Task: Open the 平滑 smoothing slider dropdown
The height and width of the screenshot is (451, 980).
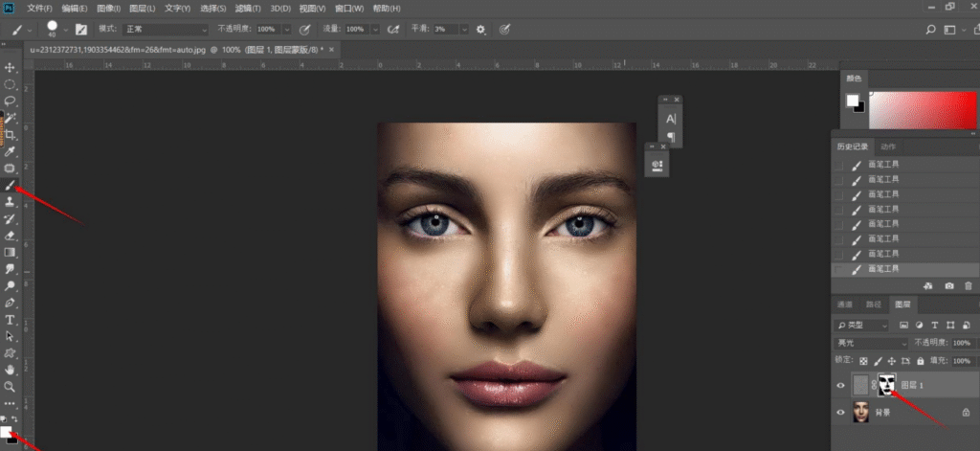Action: 464,30
